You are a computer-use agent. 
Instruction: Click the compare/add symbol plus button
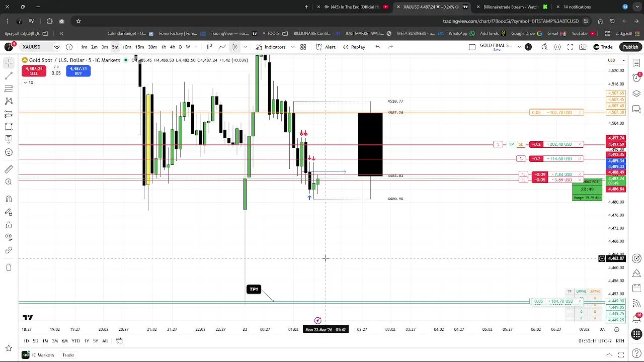pos(69,47)
